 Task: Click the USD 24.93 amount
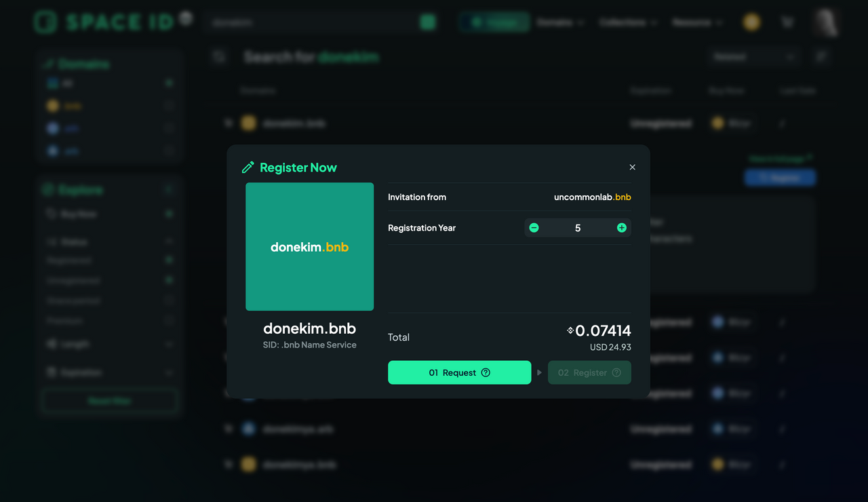tap(610, 347)
